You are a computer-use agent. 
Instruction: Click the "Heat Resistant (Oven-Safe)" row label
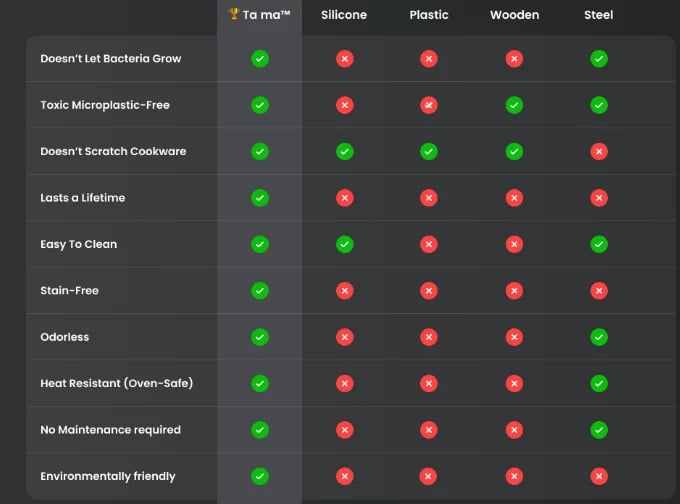(x=116, y=383)
